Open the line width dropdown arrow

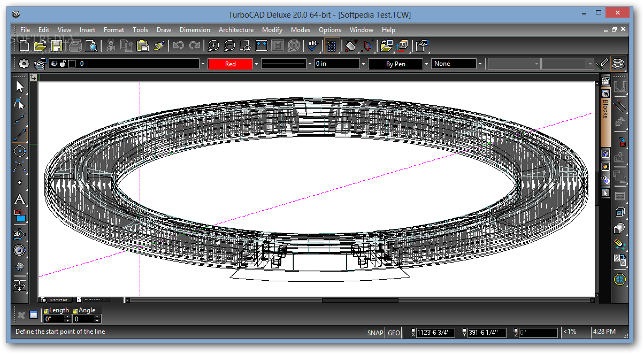363,64
